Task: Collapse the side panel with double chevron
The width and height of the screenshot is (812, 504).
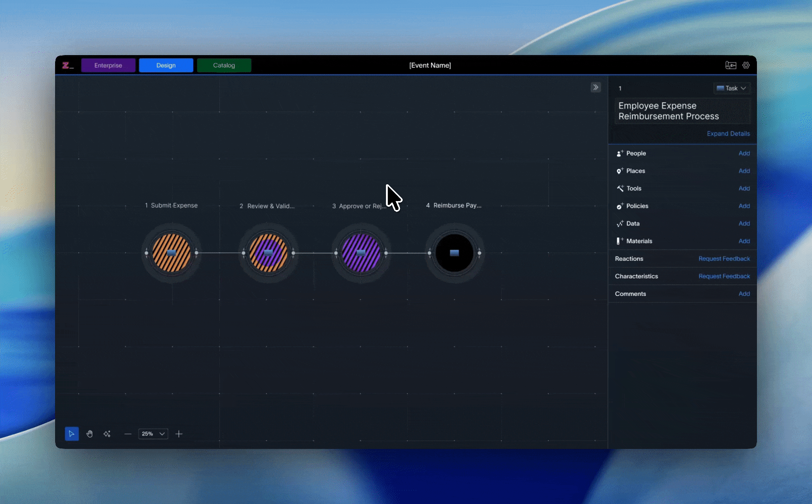Action: pyautogui.click(x=596, y=87)
